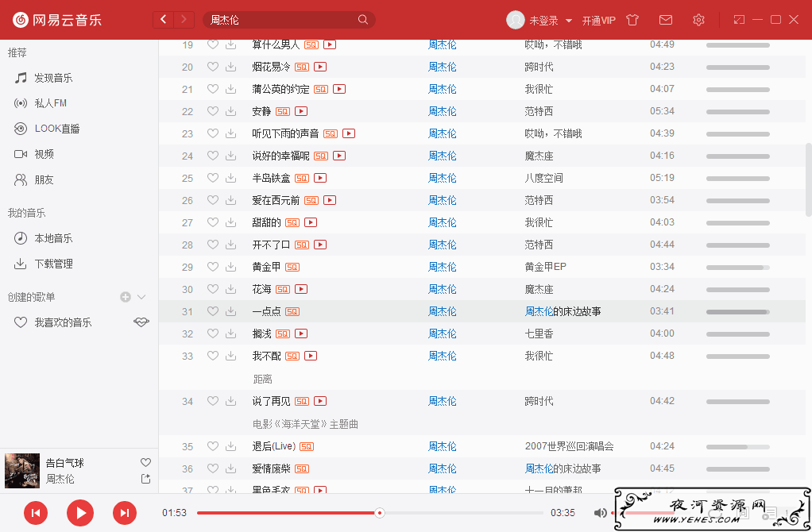The height and width of the screenshot is (532, 812).
Task: Play MV for 半岛铁盒
Action: point(320,178)
